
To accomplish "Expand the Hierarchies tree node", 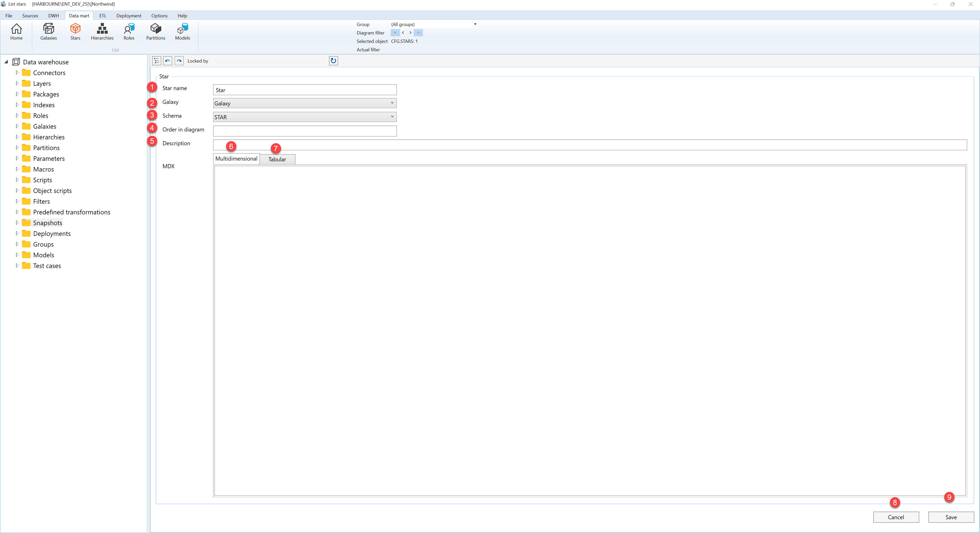I will (17, 137).
